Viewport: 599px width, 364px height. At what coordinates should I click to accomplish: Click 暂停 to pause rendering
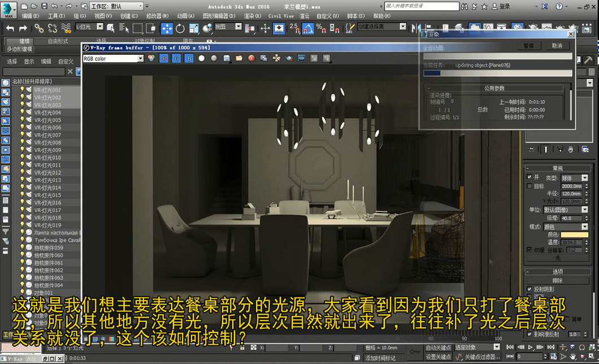point(528,45)
